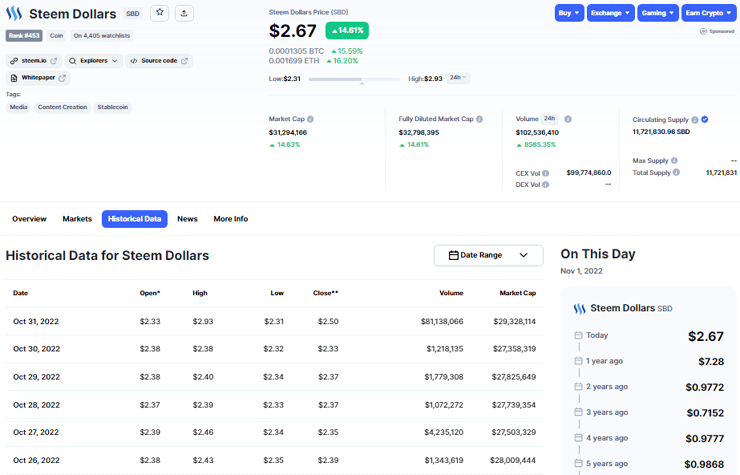740x475 pixels.
Task: Click the verified supply checkmark badge
Action: [x=705, y=119]
